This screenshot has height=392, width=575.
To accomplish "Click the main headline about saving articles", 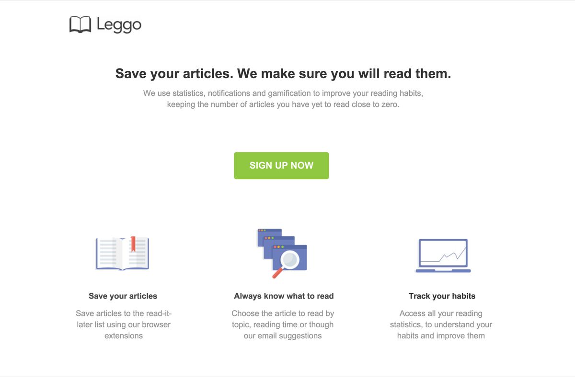I will point(283,73).
